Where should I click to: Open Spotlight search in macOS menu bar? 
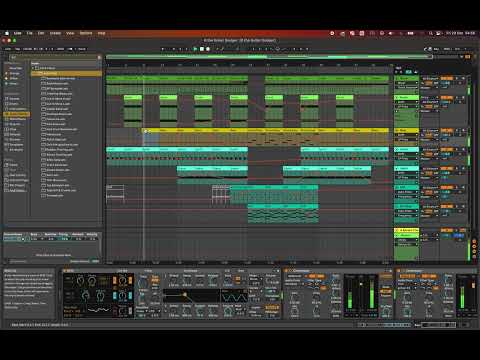pyautogui.click(x=431, y=33)
